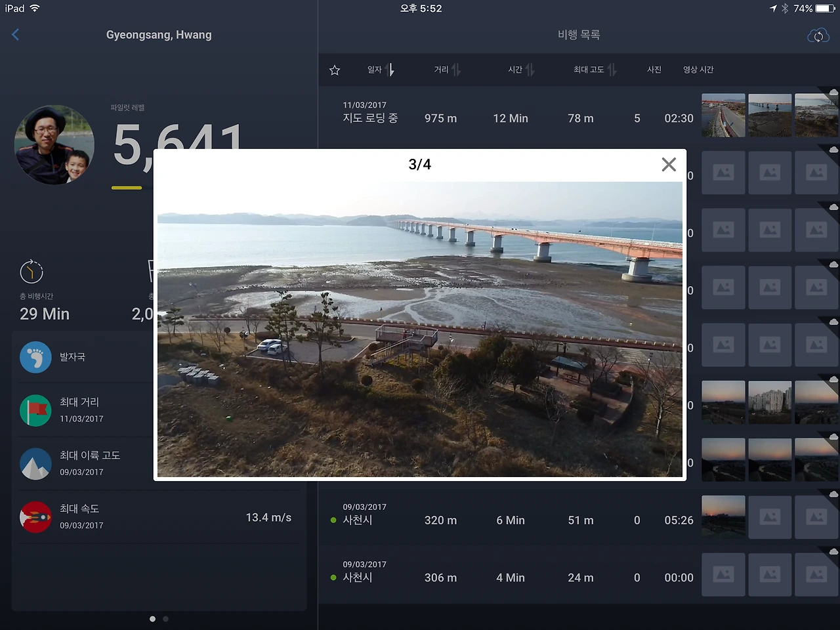This screenshot has height=630, width=840.
Task: Select the 05:26 video time value
Action: pyautogui.click(x=679, y=520)
